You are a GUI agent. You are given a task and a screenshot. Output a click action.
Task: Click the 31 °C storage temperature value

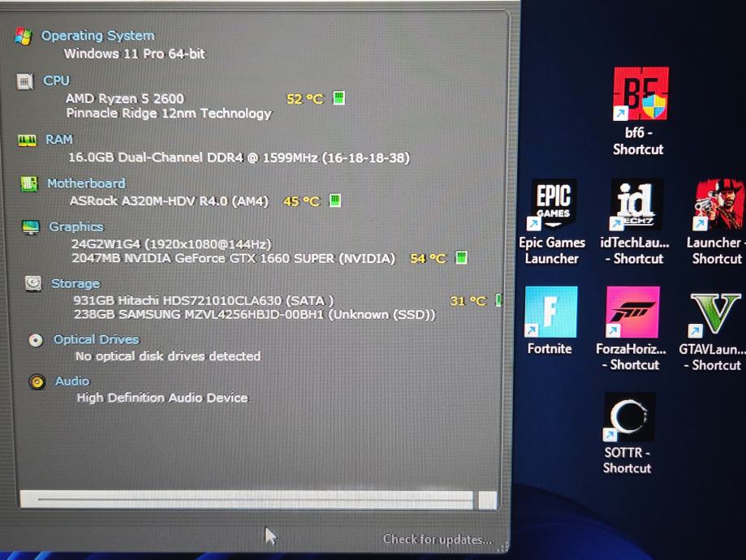coord(468,301)
